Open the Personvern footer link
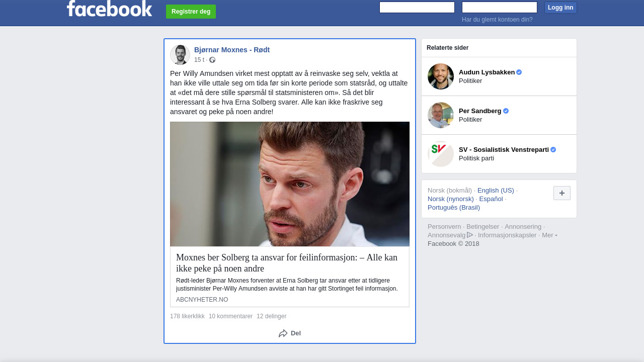This screenshot has width=644, height=362. [x=444, y=227]
